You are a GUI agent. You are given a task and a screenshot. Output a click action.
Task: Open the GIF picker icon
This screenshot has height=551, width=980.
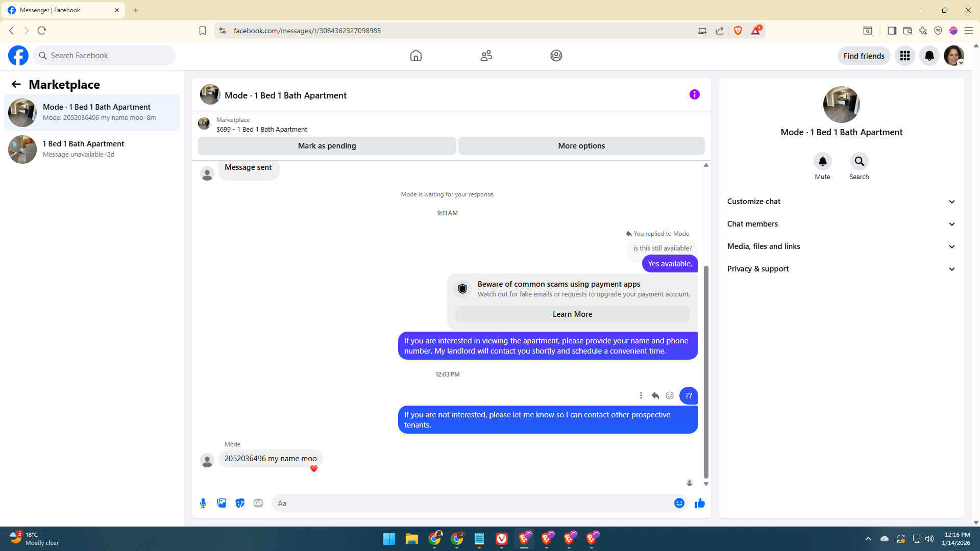pos(258,503)
